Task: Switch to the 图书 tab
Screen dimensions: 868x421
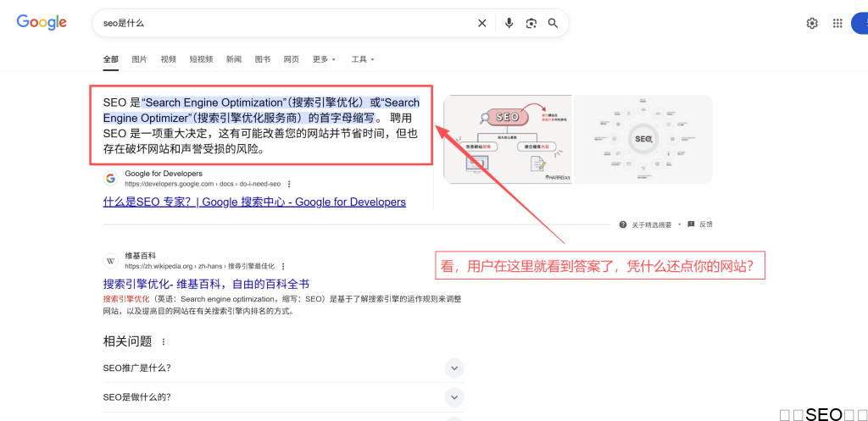Action: click(263, 59)
